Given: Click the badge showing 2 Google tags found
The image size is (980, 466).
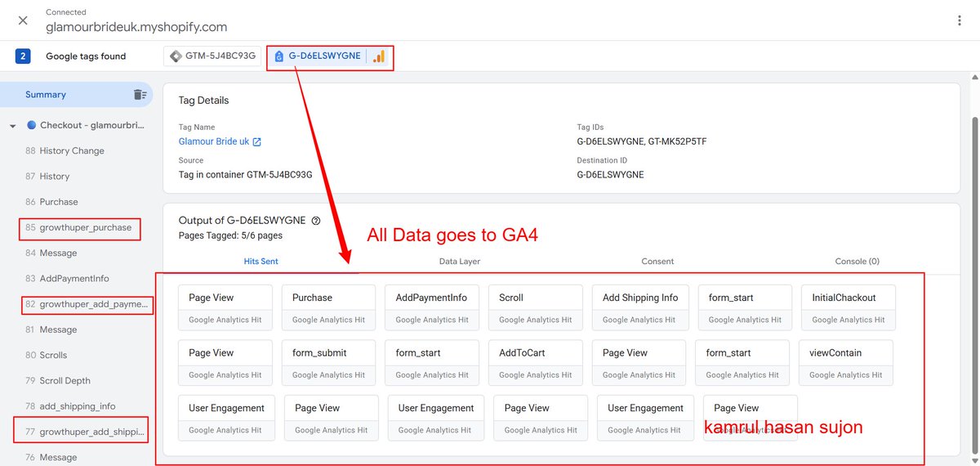Looking at the screenshot, I should pos(23,56).
